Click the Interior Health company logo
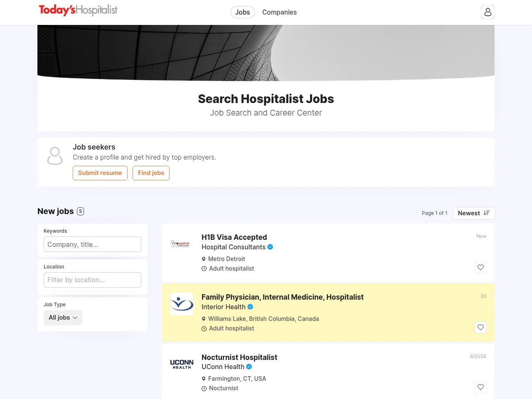Screen dimensions: 532x399 coord(182,304)
